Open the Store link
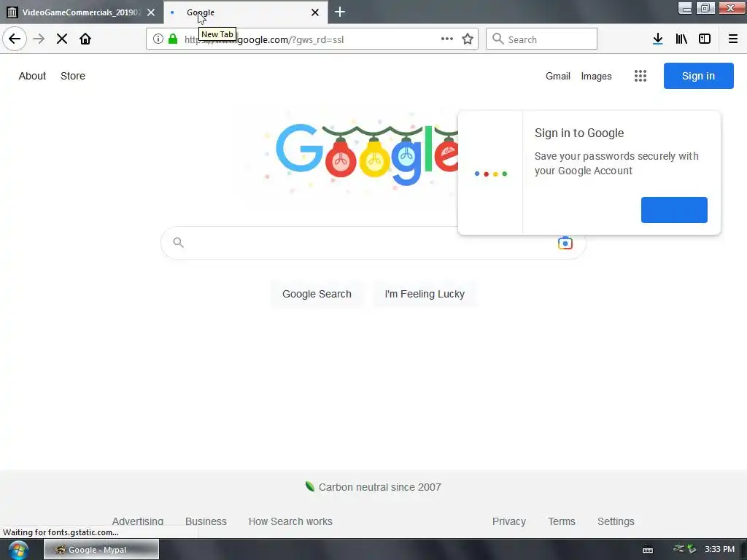The height and width of the screenshot is (560, 747). (73, 76)
